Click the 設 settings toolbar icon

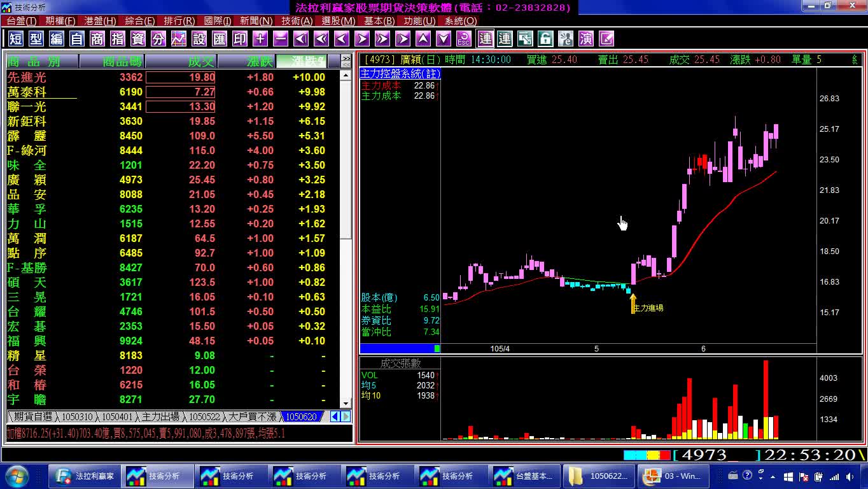point(199,39)
